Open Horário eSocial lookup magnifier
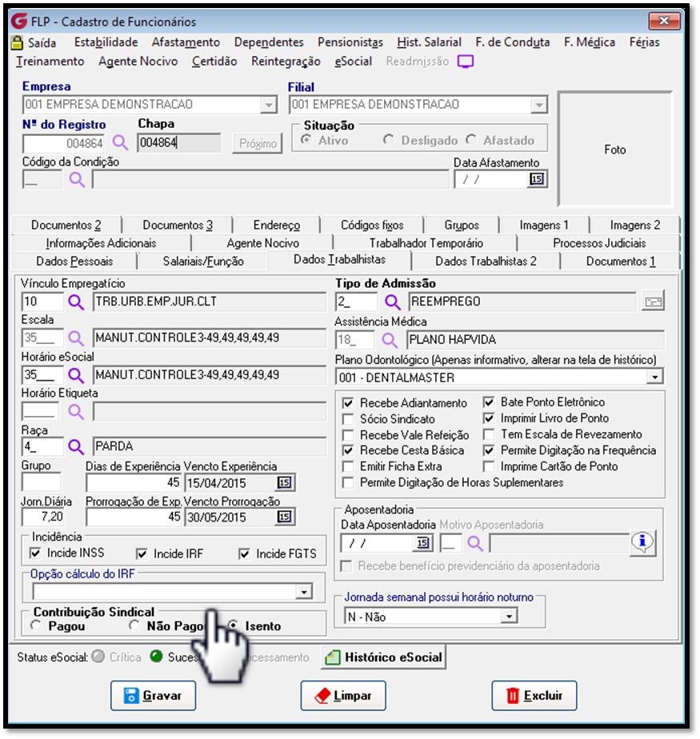700x739 pixels. click(x=76, y=375)
